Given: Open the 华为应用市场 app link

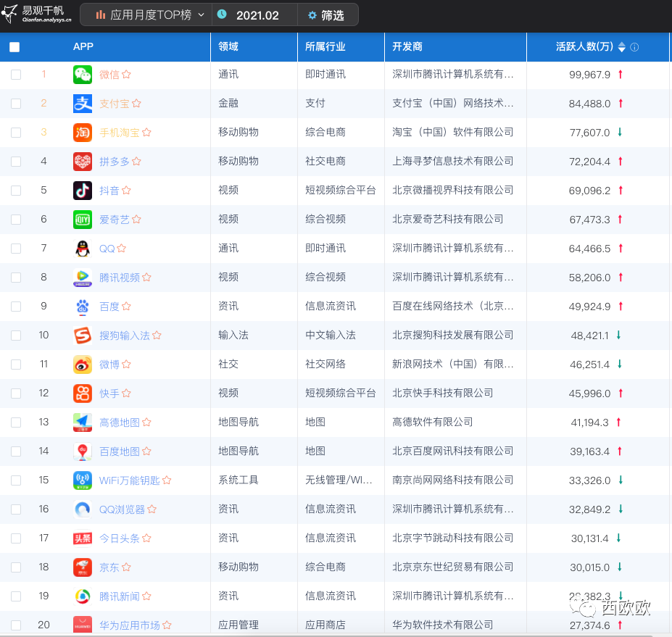Looking at the screenshot, I should (130, 625).
